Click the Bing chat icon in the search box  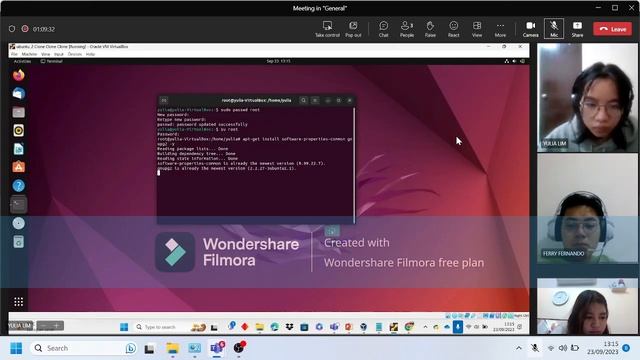point(131,348)
